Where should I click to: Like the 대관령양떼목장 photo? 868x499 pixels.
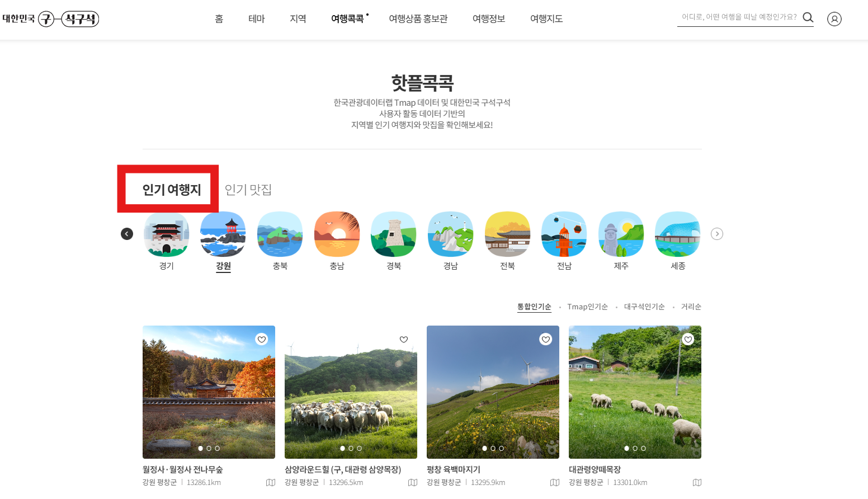pos(688,339)
